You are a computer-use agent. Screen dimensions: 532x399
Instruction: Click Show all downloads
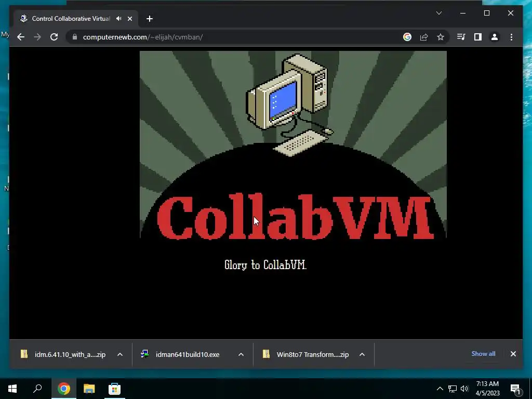click(483, 353)
